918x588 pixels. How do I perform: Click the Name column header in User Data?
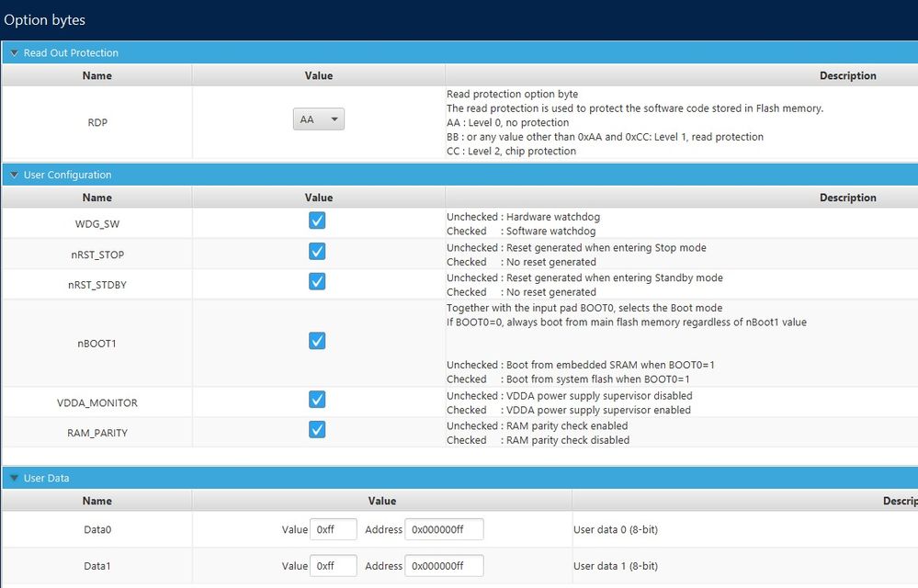[97, 501]
